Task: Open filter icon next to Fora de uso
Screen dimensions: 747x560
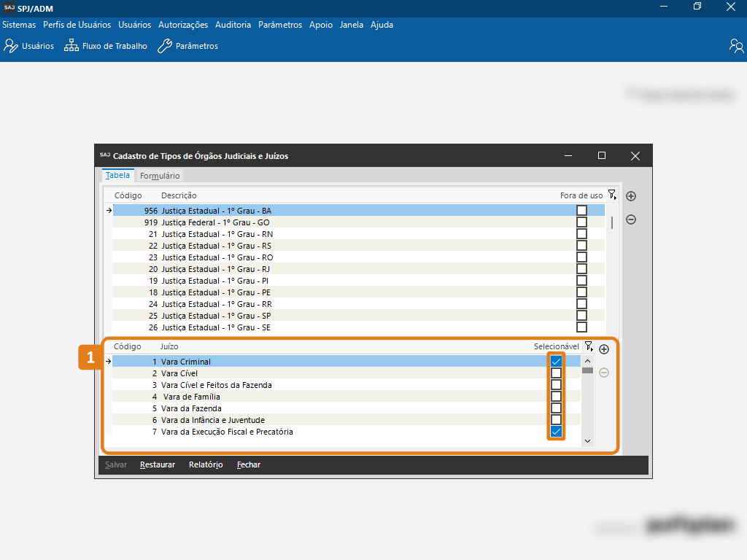Action: (x=611, y=195)
